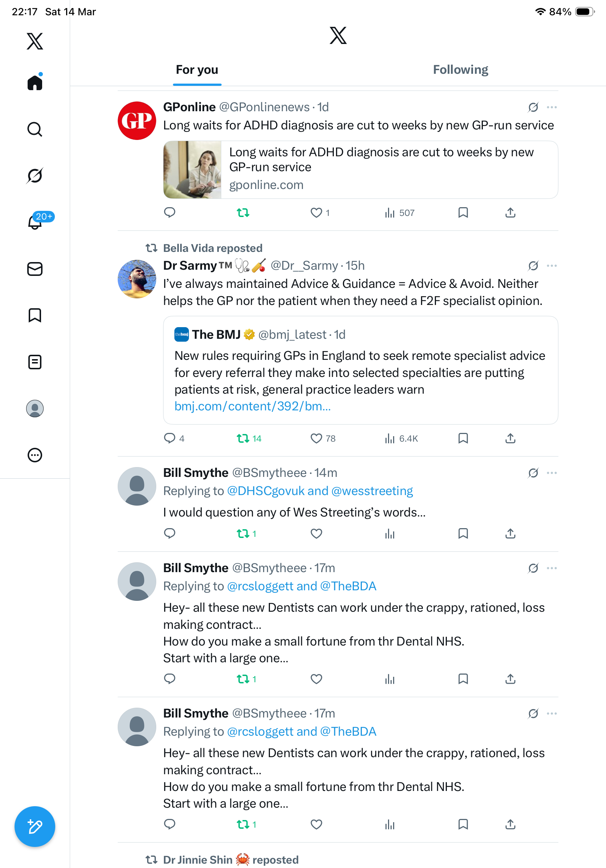The height and width of the screenshot is (868, 606).
Task: Open the Search magnifier in sidebar
Action: pos(35,129)
